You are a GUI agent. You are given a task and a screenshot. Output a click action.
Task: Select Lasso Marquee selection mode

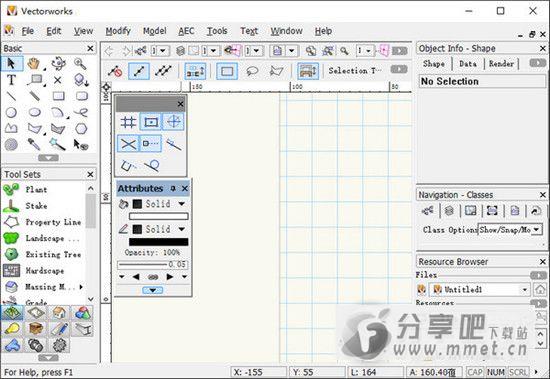click(x=252, y=71)
